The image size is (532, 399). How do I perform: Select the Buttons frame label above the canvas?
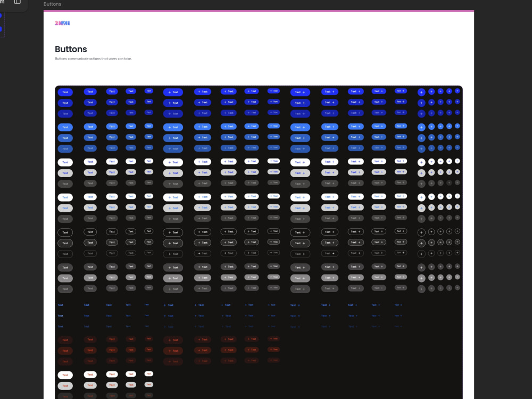tap(52, 4)
